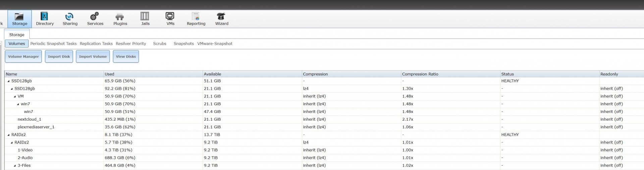Image resolution: width=644 pixels, height=170 pixels.
Task: Click HEALTHY status of RAIDz2 volume
Action: click(x=510, y=135)
